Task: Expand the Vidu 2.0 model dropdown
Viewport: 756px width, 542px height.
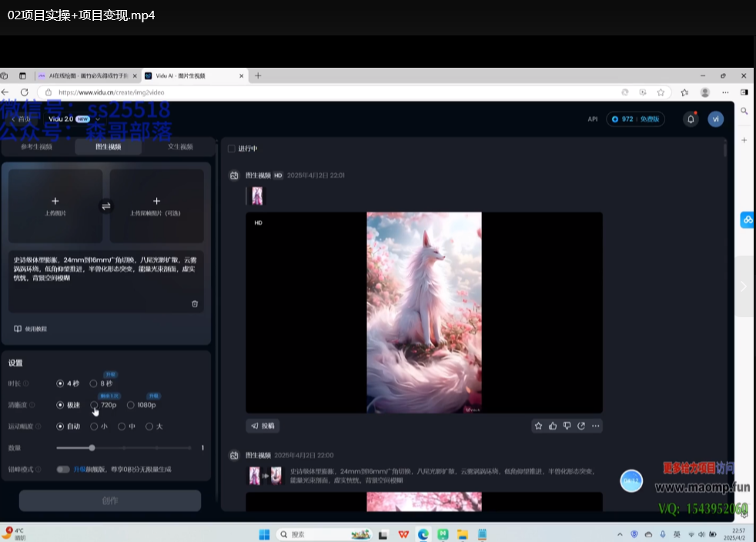Action: click(74, 119)
